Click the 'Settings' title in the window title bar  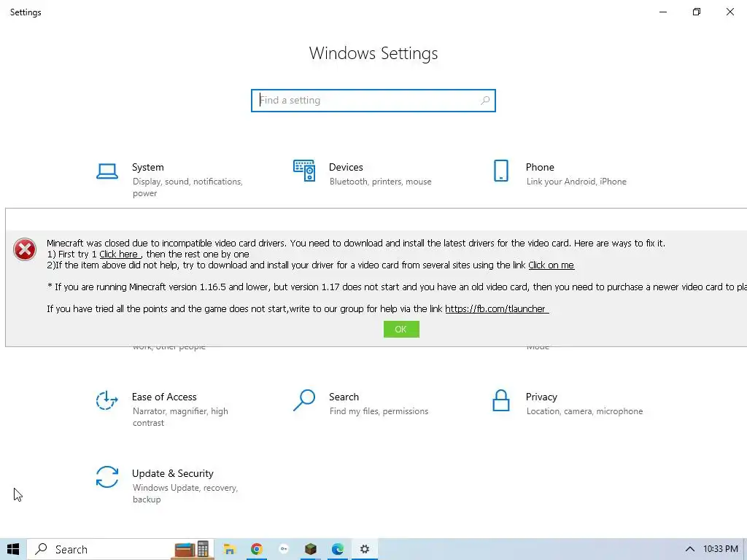26,12
